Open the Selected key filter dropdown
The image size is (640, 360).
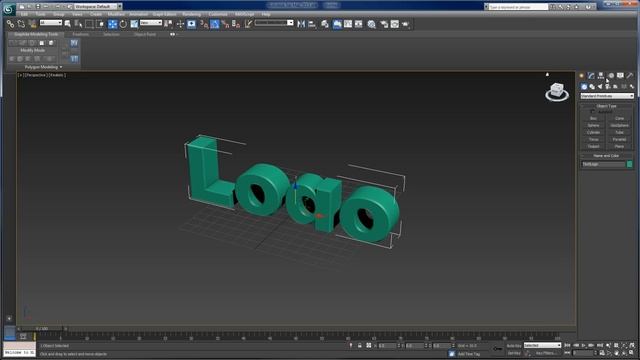click(542, 346)
